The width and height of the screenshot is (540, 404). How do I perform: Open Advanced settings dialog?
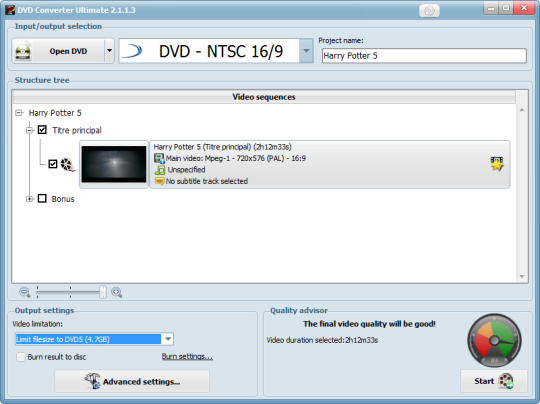tap(132, 381)
